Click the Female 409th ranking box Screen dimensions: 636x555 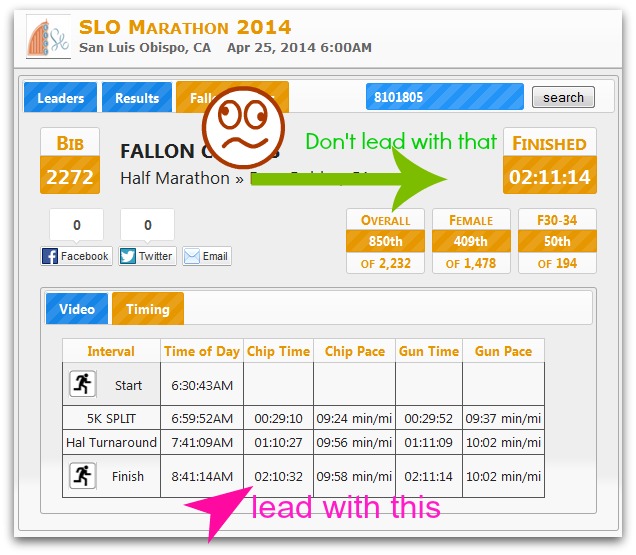[470, 241]
